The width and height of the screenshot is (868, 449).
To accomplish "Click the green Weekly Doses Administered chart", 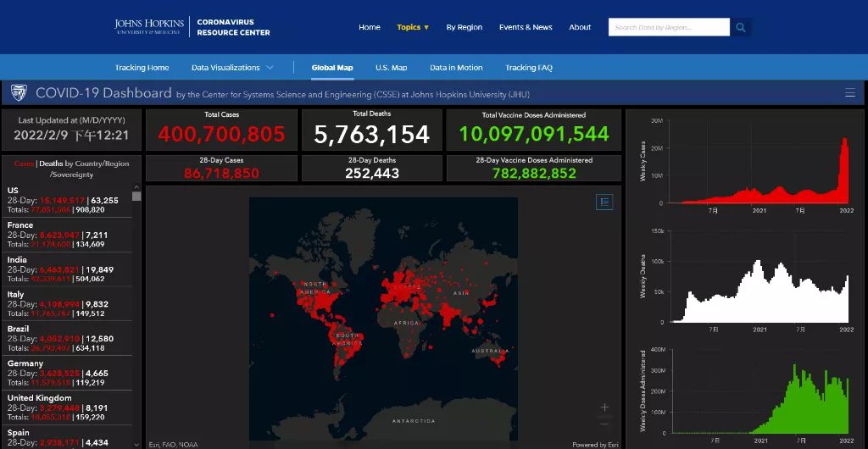I will coord(759,399).
